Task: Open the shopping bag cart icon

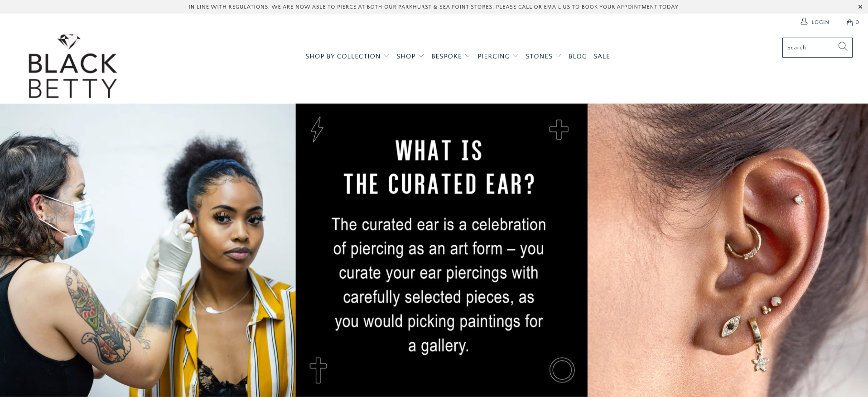Action: [849, 23]
